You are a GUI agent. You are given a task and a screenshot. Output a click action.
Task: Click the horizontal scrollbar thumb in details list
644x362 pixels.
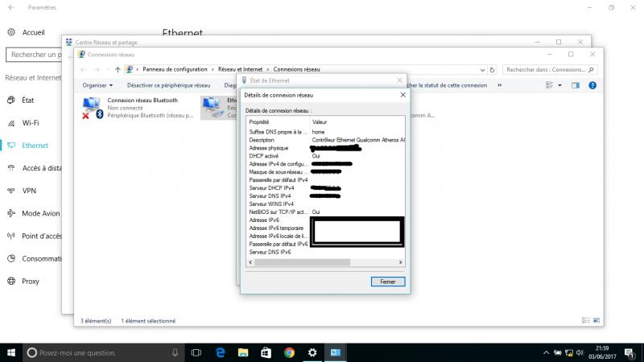click(x=303, y=262)
